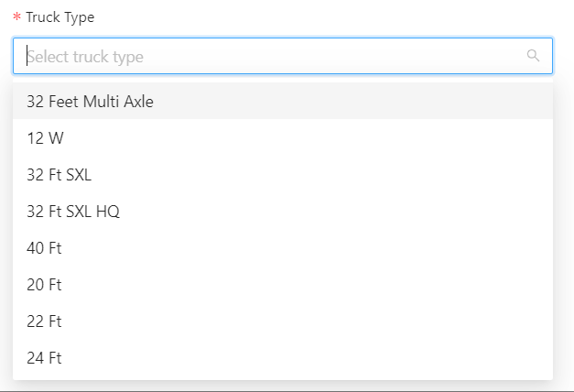Click inside the truck type search box placeholder
The height and width of the screenshot is (392, 574).
click(85, 57)
